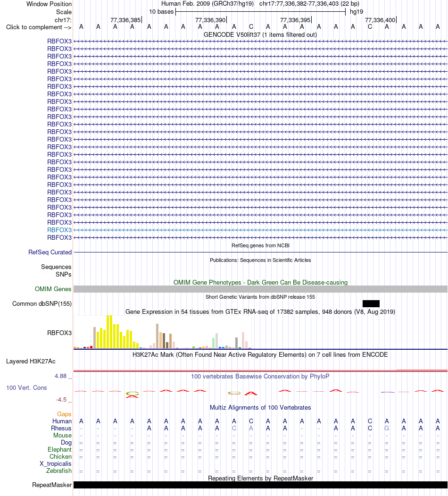Image resolution: width=448 pixels, height=496 pixels.
Task: Click the 'Common dbSNP(155)' track label
Action: tap(42, 303)
